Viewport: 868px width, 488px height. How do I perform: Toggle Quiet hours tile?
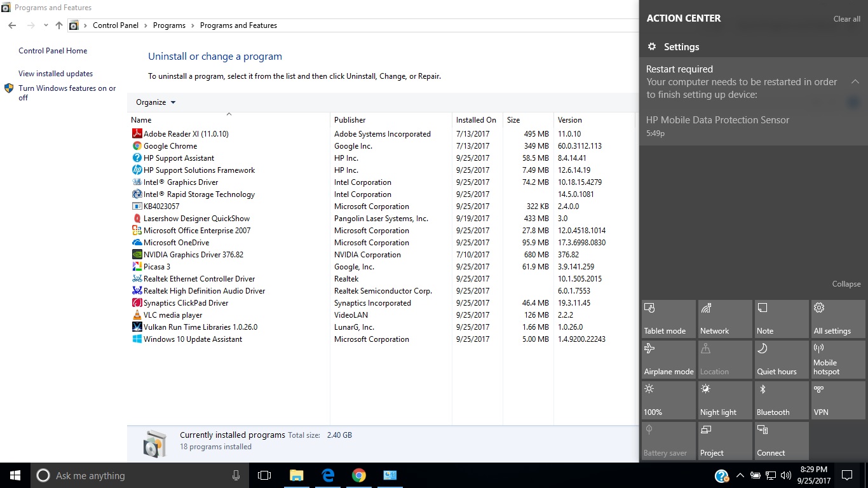tap(781, 360)
